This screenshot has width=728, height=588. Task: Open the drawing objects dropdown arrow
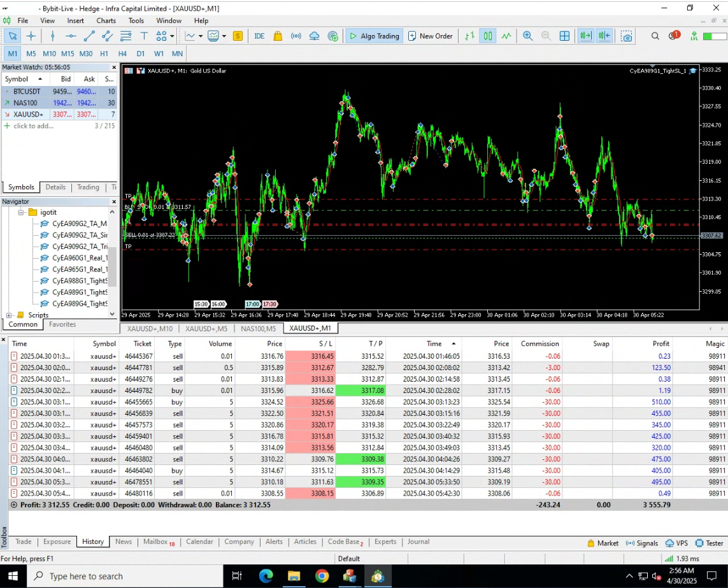click(x=172, y=36)
